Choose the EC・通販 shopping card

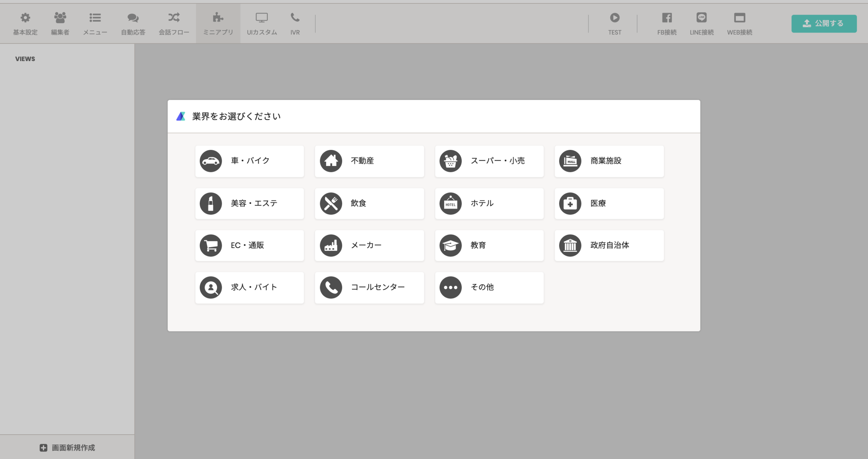pos(250,246)
